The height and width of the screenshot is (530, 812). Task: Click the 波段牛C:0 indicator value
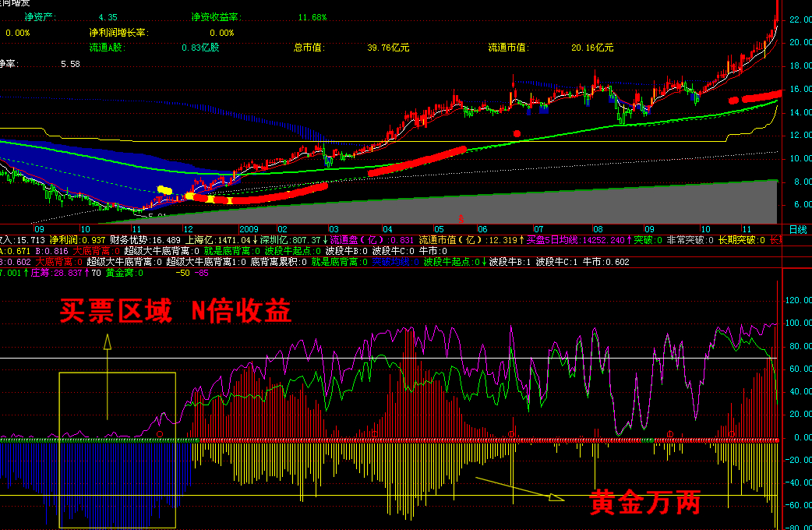[394, 251]
